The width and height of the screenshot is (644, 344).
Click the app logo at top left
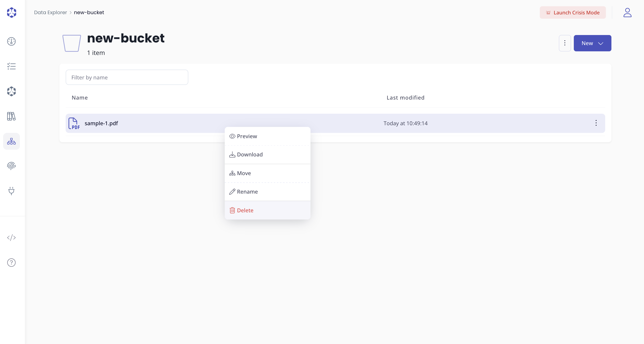pyautogui.click(x=11, y=12)
